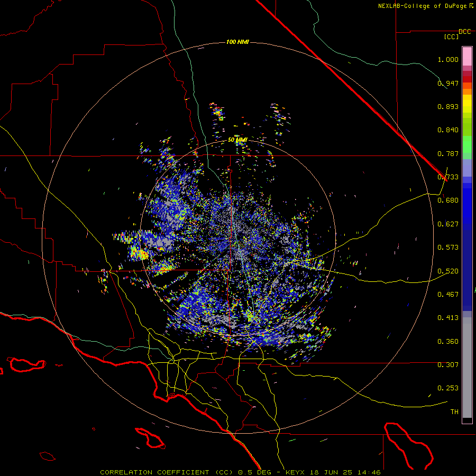This screenshot has width=476, height=476.
Task: Click the 0.520 scale value
Action: pyautogui.click(x=448, y=271)
